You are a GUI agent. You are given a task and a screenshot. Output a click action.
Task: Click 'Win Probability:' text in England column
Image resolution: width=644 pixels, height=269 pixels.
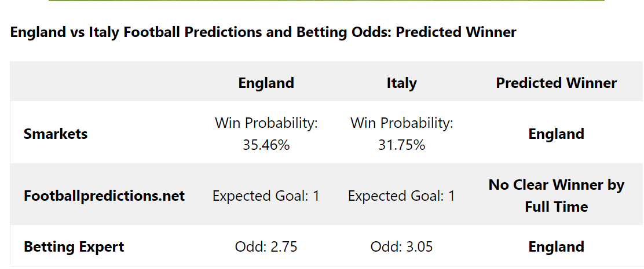(x=266, y=123)
